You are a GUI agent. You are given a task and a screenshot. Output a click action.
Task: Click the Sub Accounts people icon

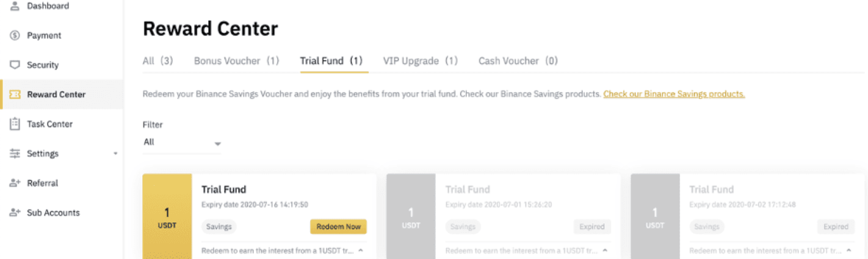click(x=15, y=213)
